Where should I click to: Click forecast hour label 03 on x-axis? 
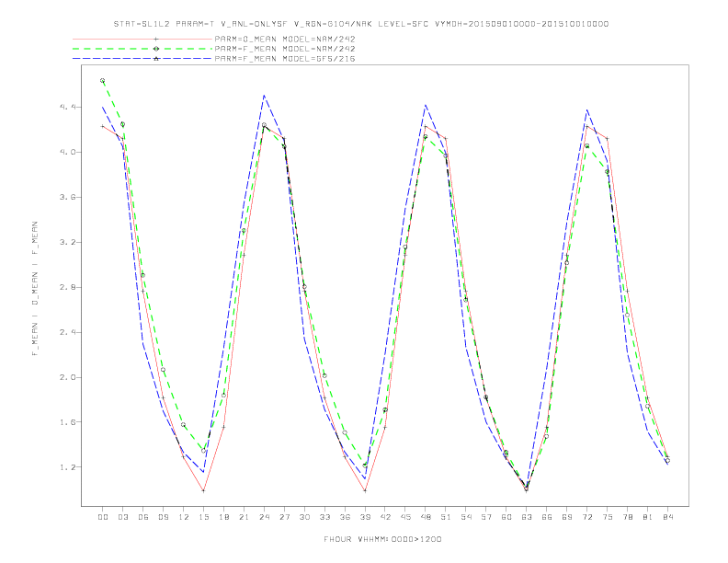point(122,517)
